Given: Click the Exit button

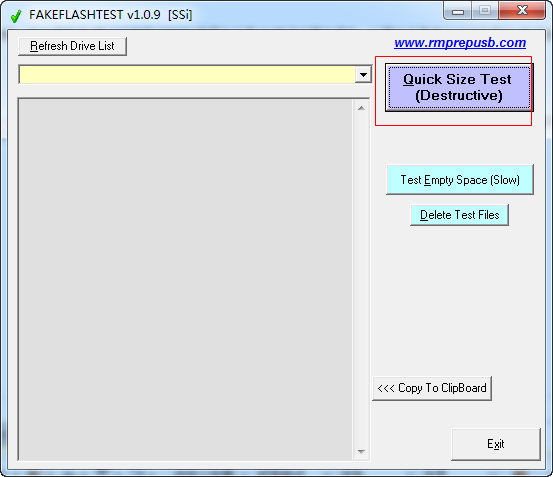Looking at the screenshot, I should [496, 444].
